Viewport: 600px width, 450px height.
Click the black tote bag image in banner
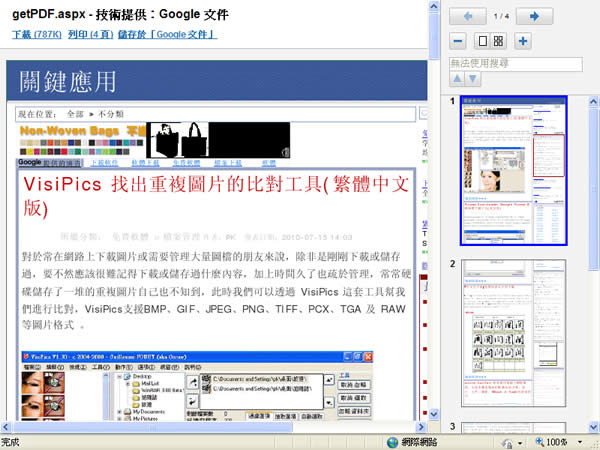click(x=194, y=140)
